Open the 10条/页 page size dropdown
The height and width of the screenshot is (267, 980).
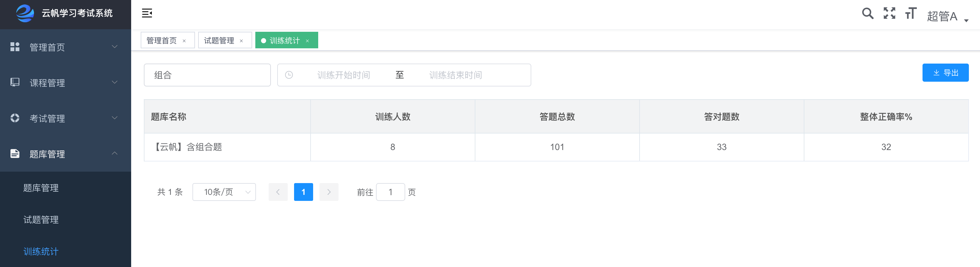[224, 192]
